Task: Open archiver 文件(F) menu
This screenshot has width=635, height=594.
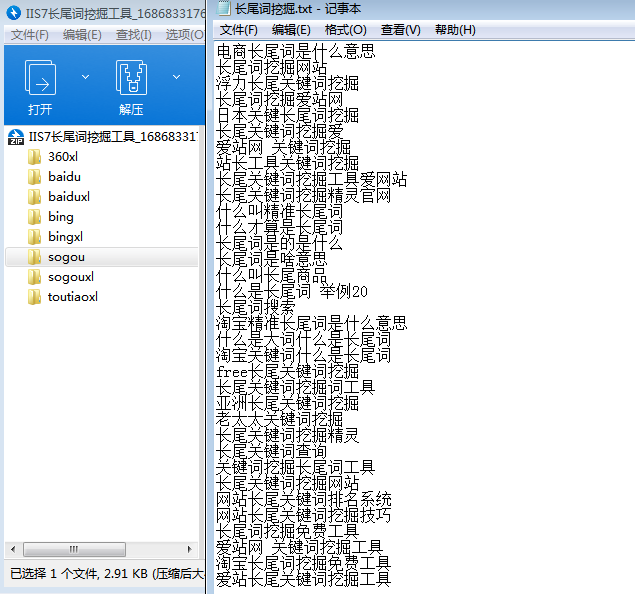Action: point(29,35)
